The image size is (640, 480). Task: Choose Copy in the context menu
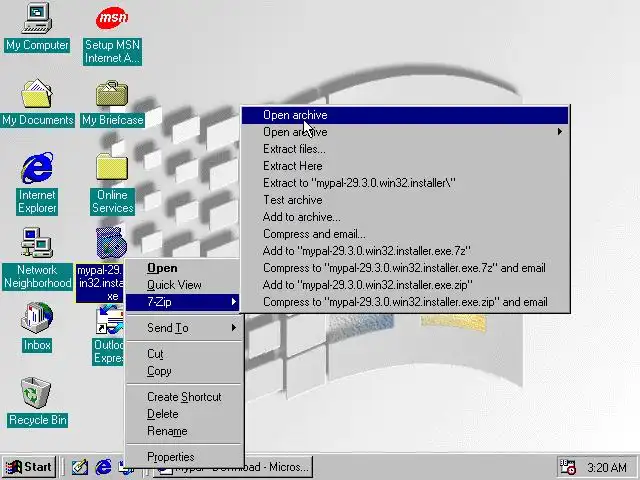183,371
